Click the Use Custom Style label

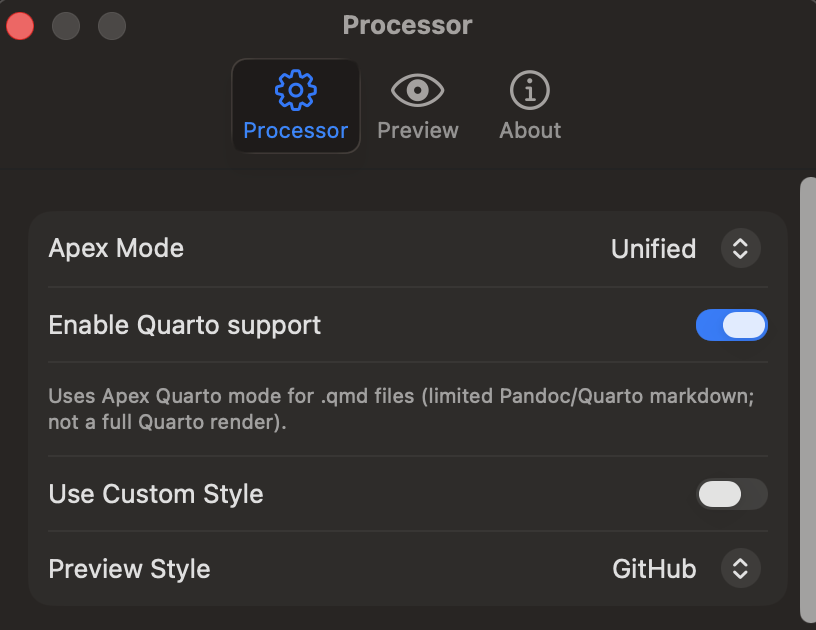(x=156, y=494)
